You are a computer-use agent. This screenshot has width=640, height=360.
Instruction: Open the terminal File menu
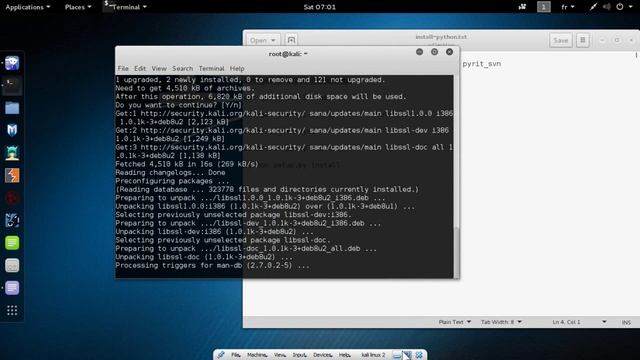[x=123, y=69]
